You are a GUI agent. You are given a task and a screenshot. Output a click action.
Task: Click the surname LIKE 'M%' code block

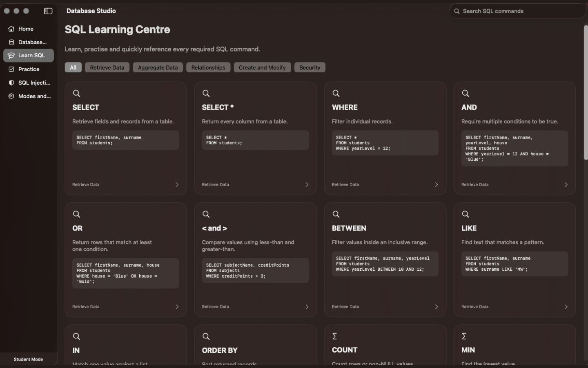[514, 264]
